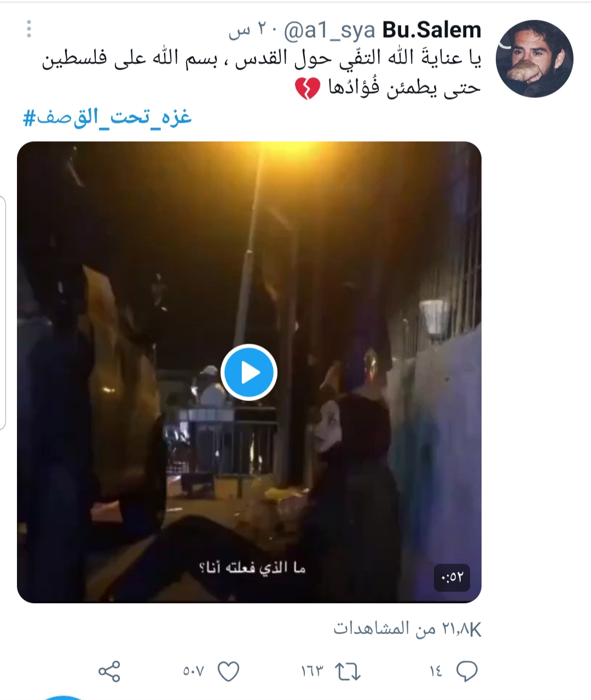
Task: Like the tweet with the heart icon
Action: [228, 671]
